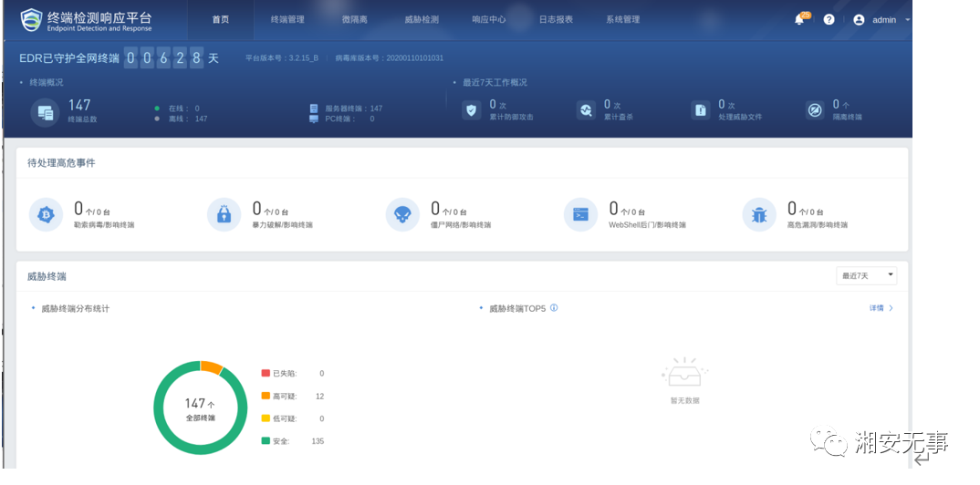Image resolution: width=980 pixels, height=485 pixels.
Task: Click the ransomware bitcoin icon
Action: coord(46,215)
